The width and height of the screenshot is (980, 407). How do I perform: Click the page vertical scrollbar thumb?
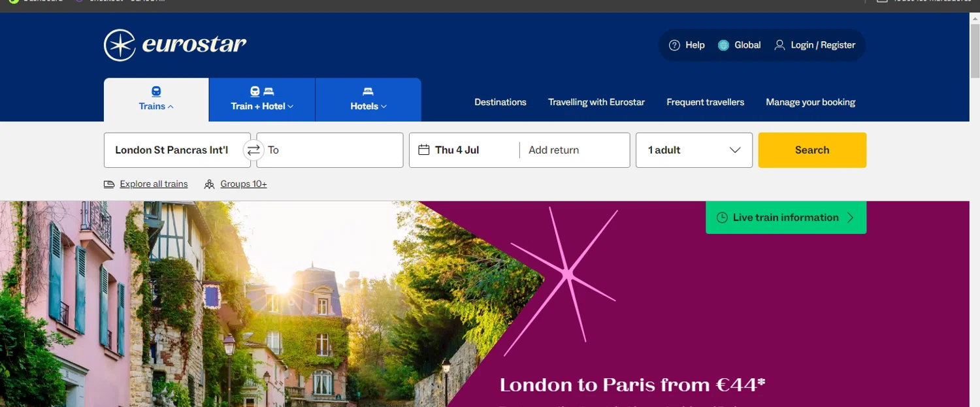[975, 51]
